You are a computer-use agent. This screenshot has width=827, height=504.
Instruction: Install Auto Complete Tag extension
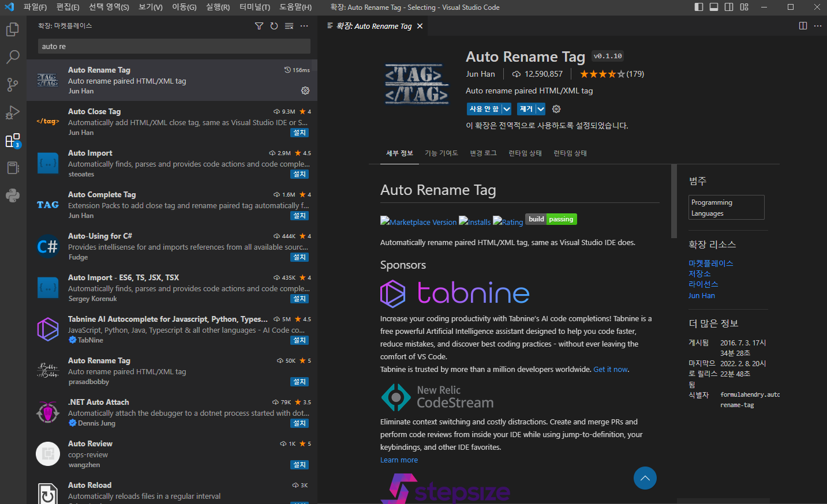(x=300, y=216)
